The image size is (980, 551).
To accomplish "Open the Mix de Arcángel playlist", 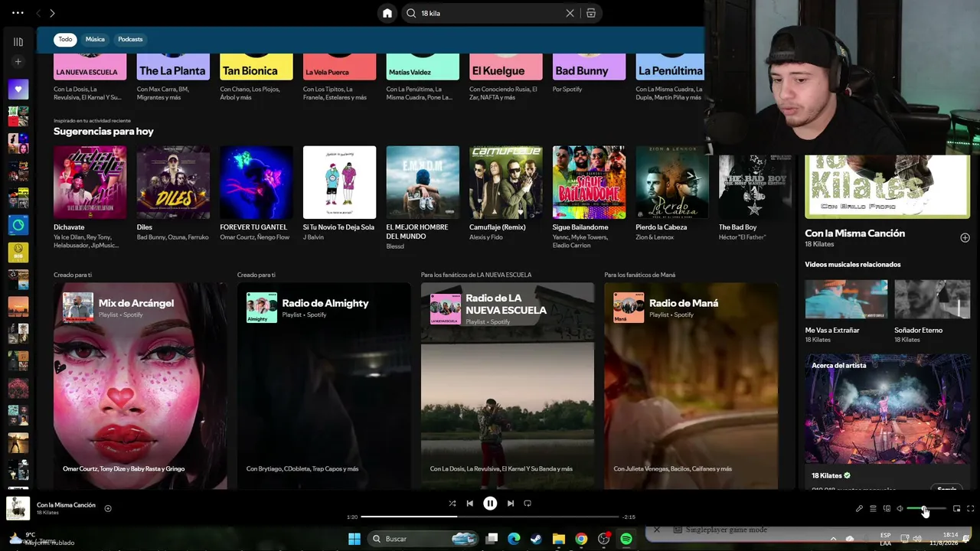I will click(x=140, y=386).
